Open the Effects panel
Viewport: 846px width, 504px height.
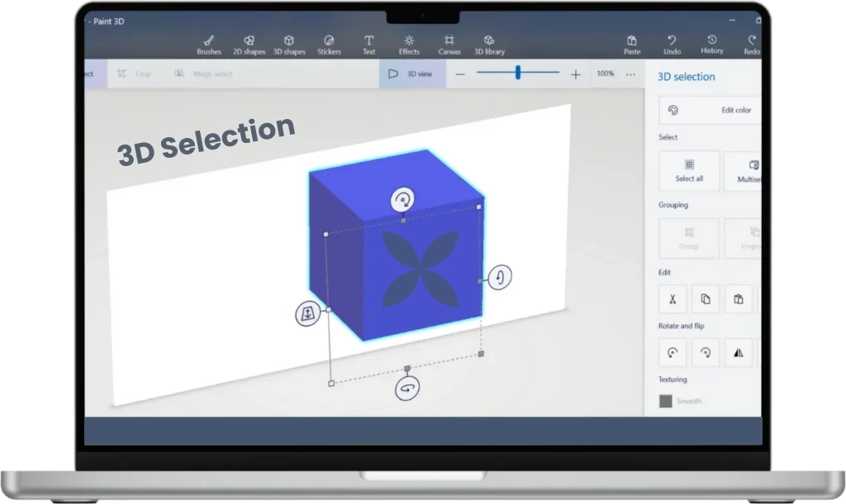tap(409, 44)
